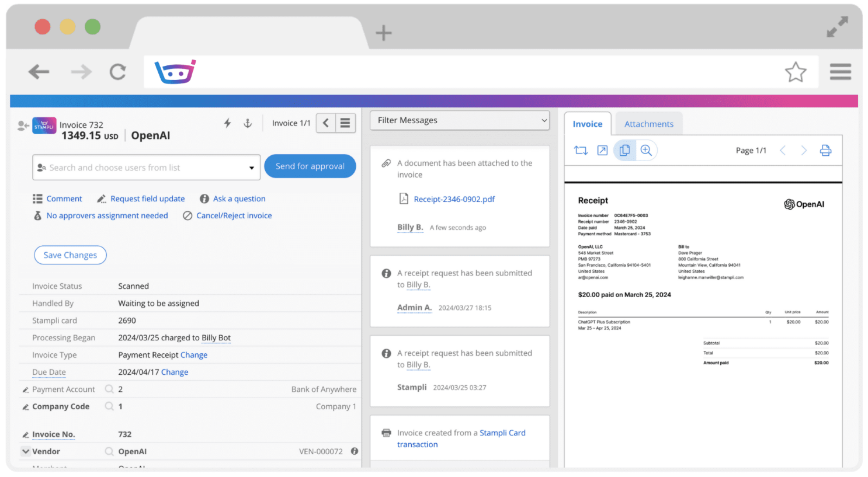Image resolution: width=868 pixels, height=477 pixels.
Task: Click the lightning bolt icon next to Invoice 732
Action: coord(228,123)
